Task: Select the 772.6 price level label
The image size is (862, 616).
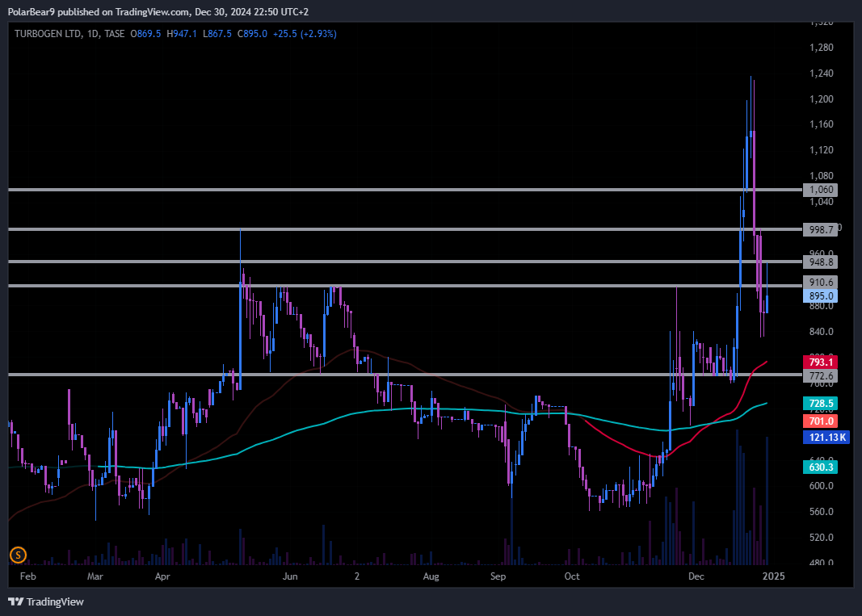Action: [820, 376]
